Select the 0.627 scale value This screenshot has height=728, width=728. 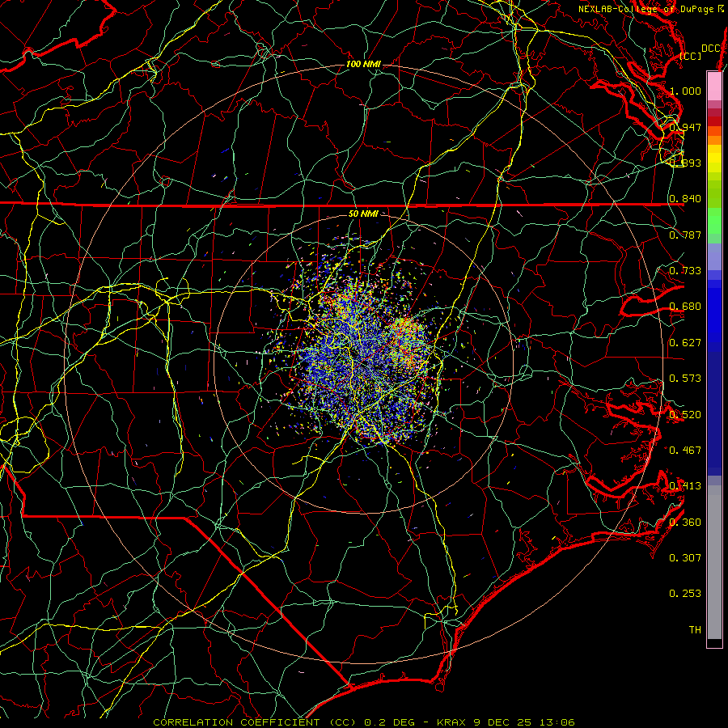pos(685,343)
